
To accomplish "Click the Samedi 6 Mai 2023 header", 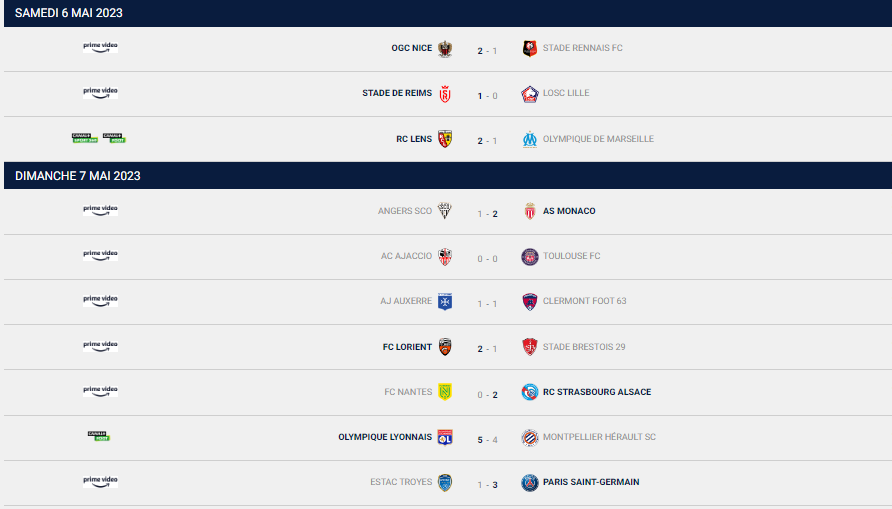I will click(69, 13).
